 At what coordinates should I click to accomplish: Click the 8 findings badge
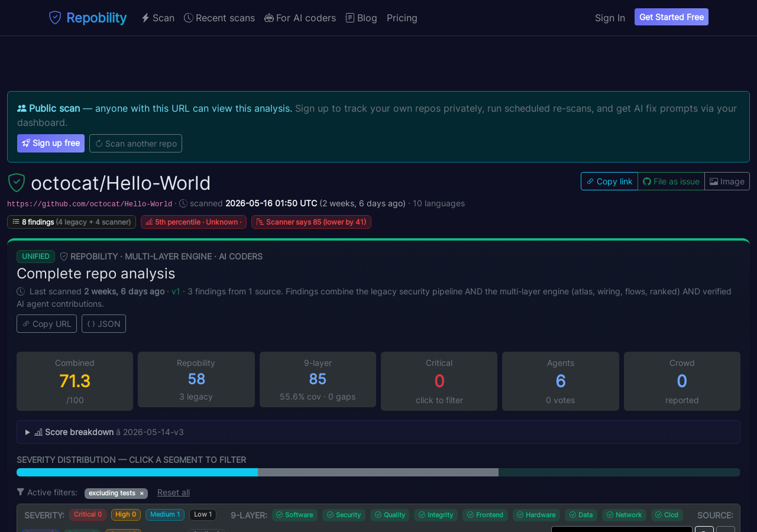click(72, 222)
